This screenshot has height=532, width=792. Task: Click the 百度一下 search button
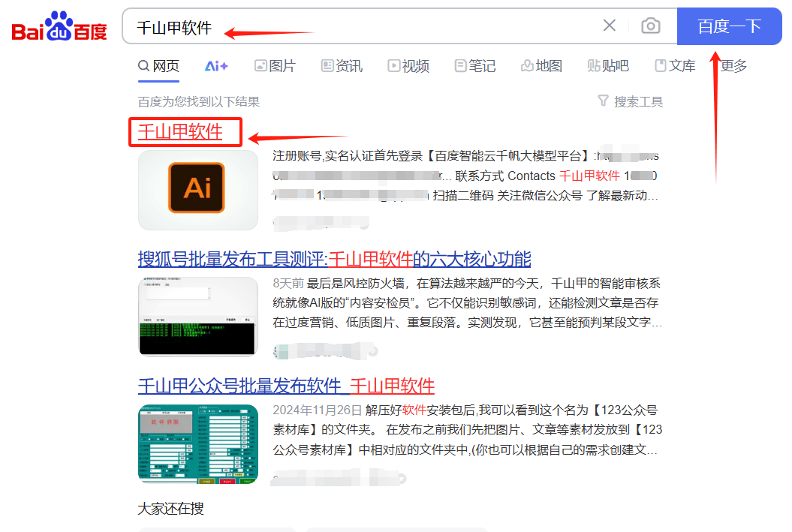tap(729, 26)
